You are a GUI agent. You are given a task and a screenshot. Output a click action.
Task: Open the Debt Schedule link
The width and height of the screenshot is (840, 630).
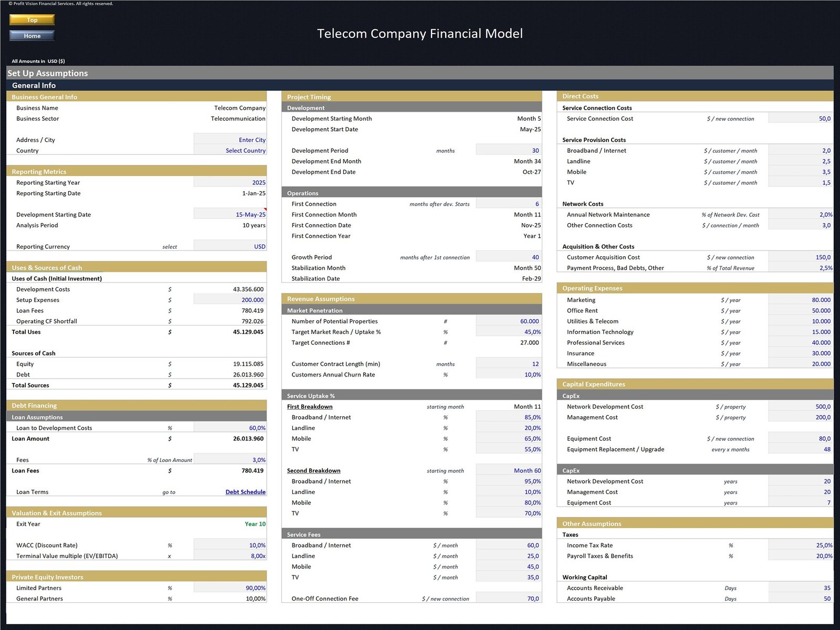coord(245,492)
